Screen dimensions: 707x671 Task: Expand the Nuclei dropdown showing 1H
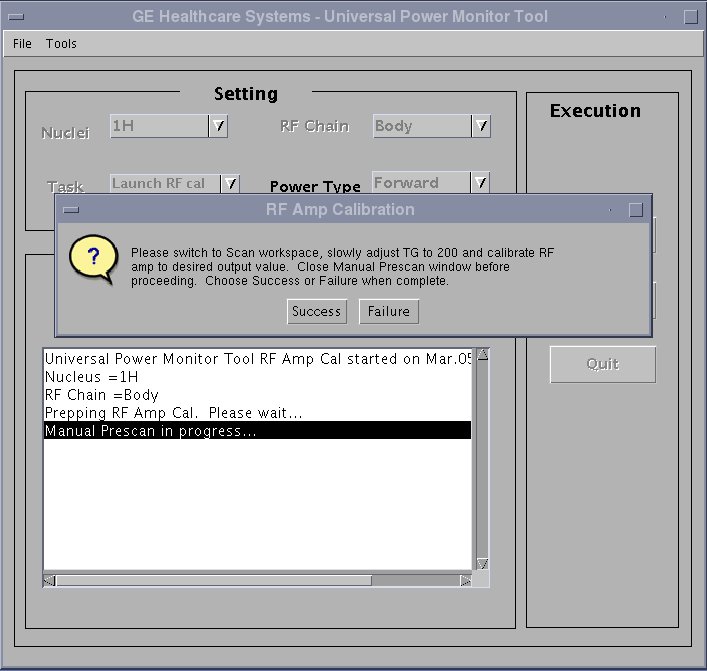point(219,126)
